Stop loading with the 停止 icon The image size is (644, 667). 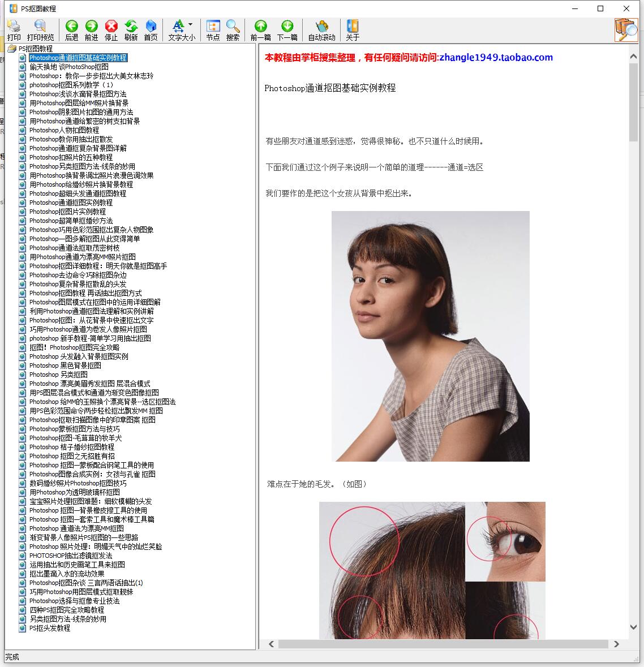[111, 30]
